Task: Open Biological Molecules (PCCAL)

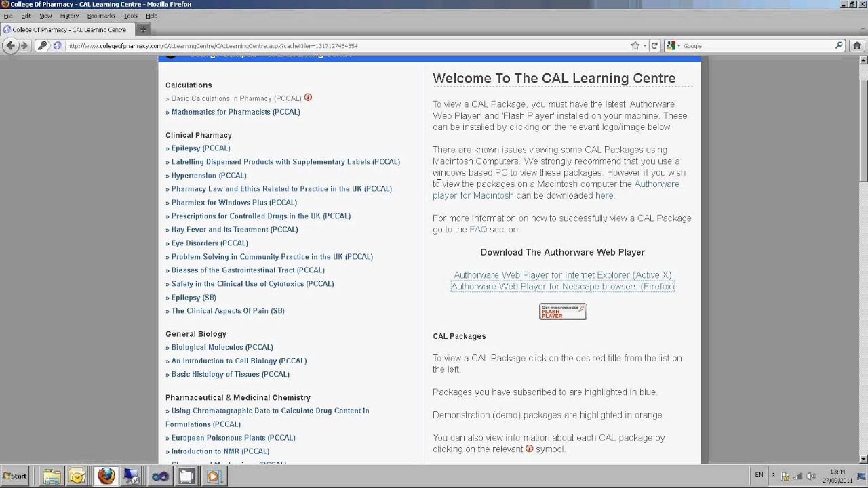Action: pos(222,347)
